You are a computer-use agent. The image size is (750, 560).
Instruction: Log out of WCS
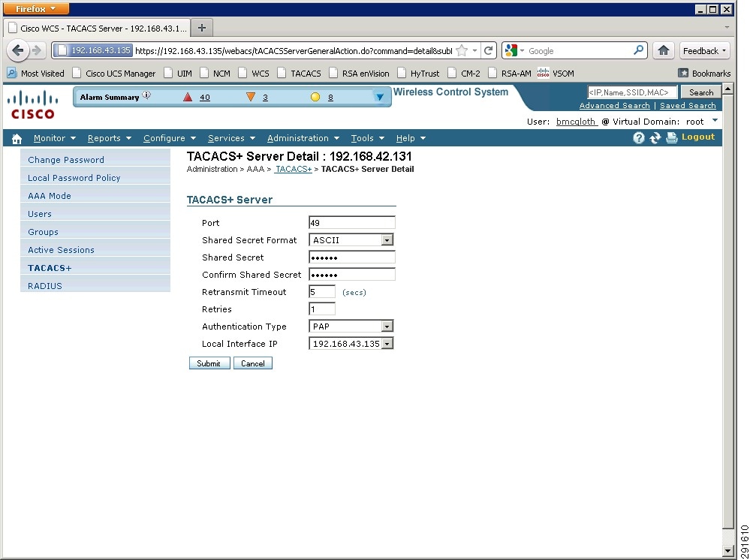click(698, 137)
